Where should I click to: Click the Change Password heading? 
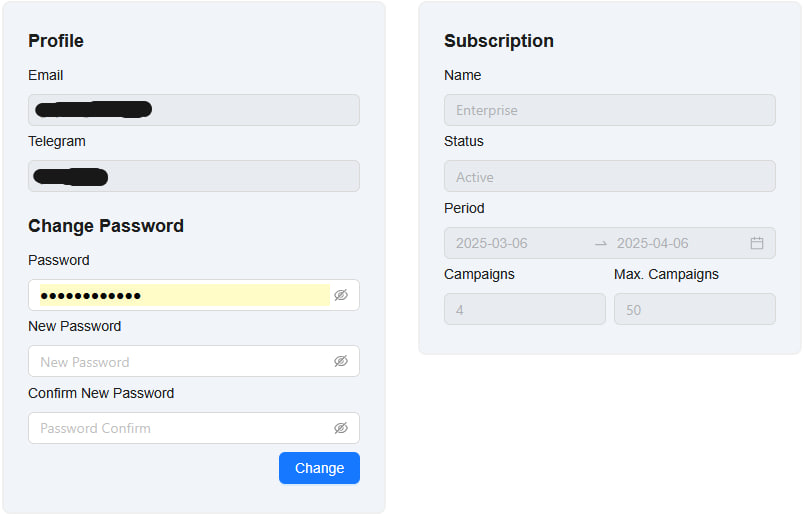click(106, 226)
